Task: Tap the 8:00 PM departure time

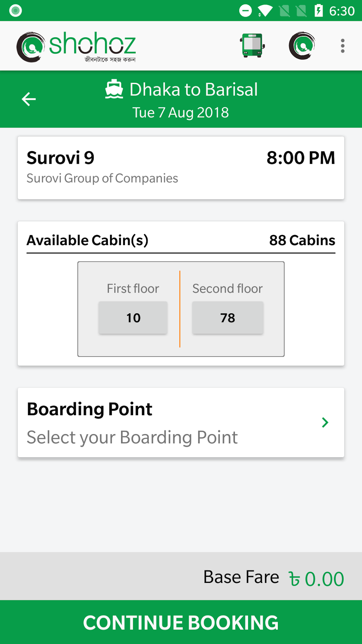Action: click(x=301, y=158)
